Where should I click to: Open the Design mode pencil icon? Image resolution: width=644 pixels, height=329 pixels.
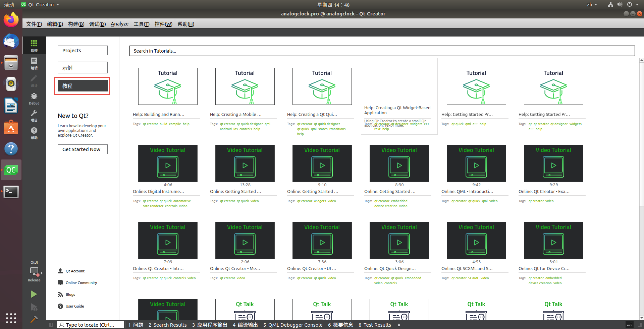coord(34,80)
